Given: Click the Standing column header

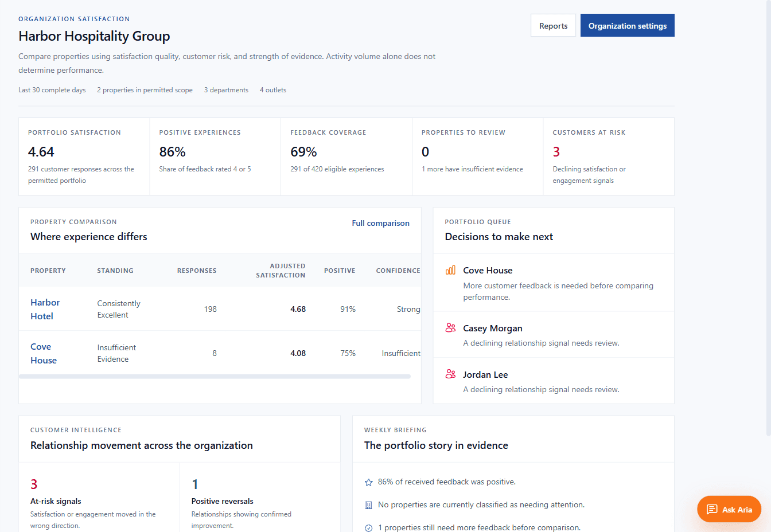Looking at the screenshot, I should point(115,271).
